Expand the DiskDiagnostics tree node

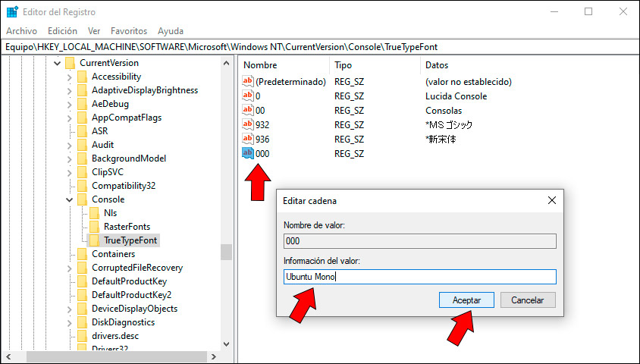coord(70,323)
